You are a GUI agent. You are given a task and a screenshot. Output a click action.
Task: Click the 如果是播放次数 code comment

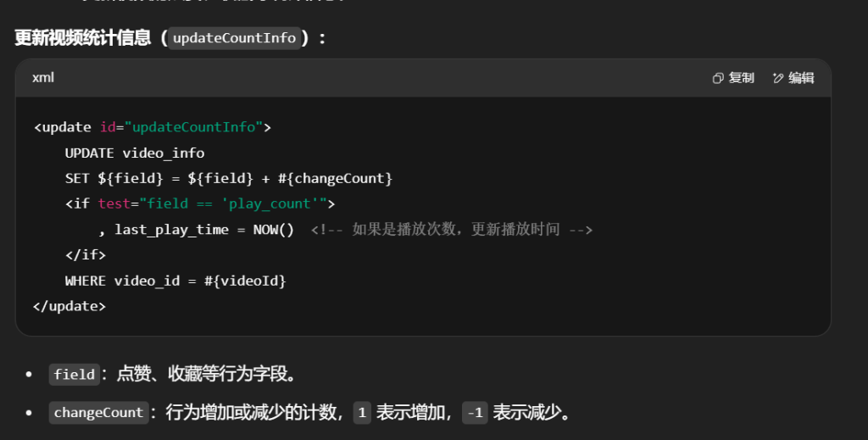point(451,230)
